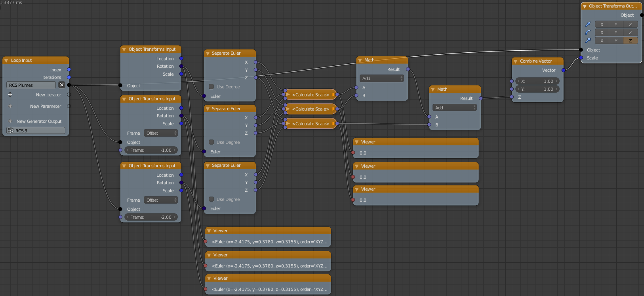Click the Frame input socket of the -1.00 transforms node
The width and height of the screenshot is (644, 296).
[120, 150]
